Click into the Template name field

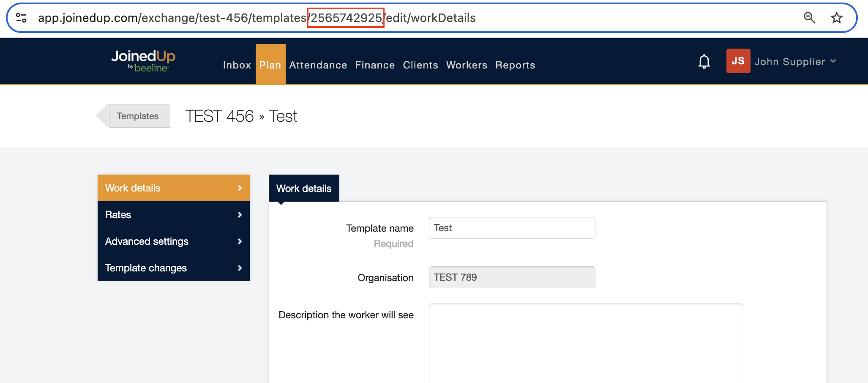point(512,228)
